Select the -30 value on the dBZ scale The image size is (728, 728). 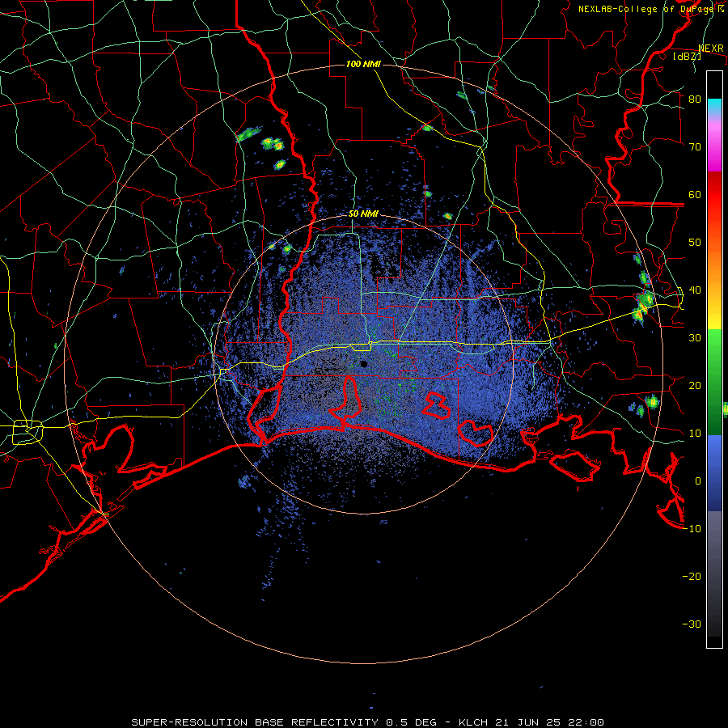(692, 624)
